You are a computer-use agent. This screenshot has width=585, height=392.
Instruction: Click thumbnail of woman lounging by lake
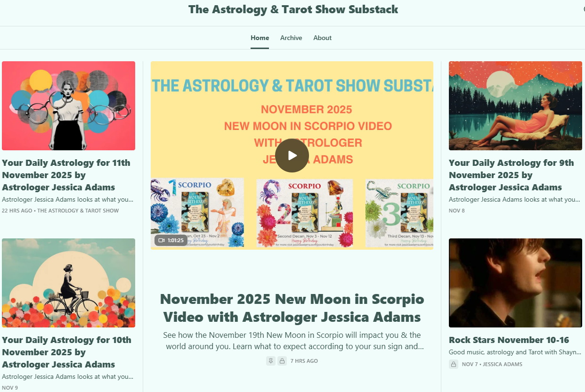[x=515, y=106]
